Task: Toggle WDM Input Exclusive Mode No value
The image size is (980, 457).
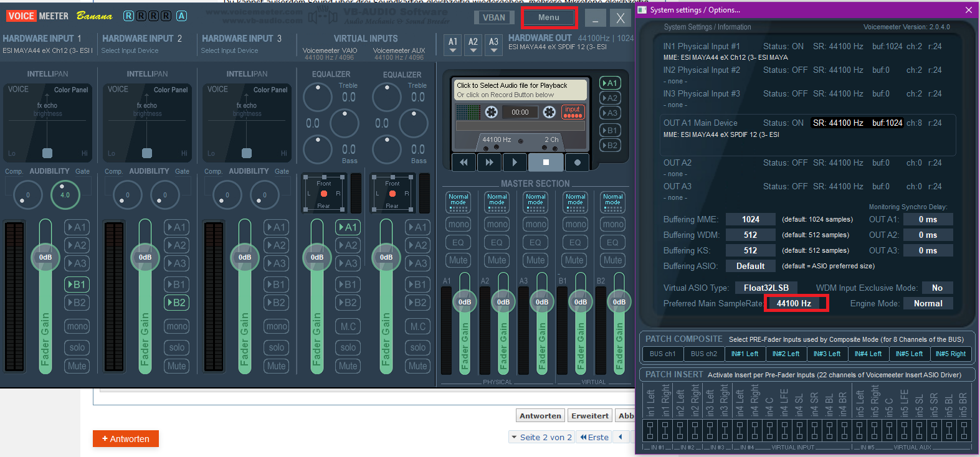Action: tap(937, 288)
